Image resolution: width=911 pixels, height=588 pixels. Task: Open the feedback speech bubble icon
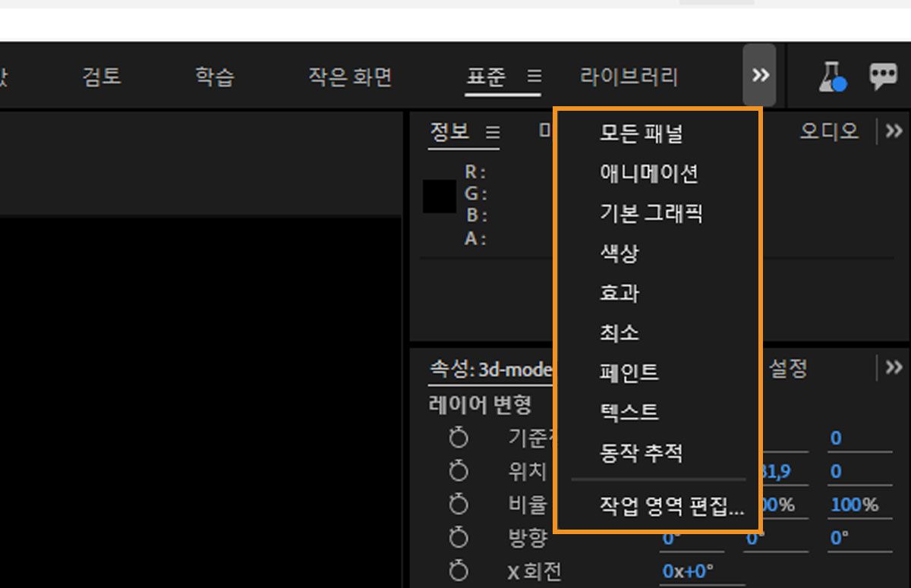click(883, 76)
